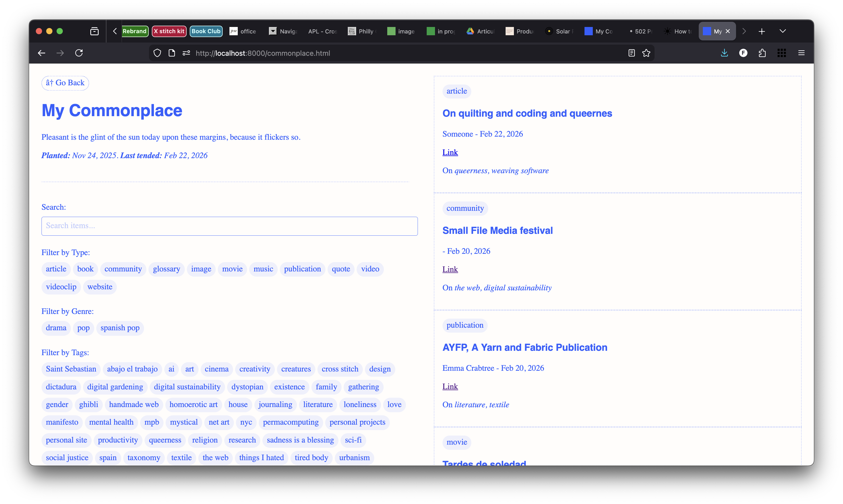Click the browser reload icon
This screenshot has width=843, height=504.
coord(79,53)
